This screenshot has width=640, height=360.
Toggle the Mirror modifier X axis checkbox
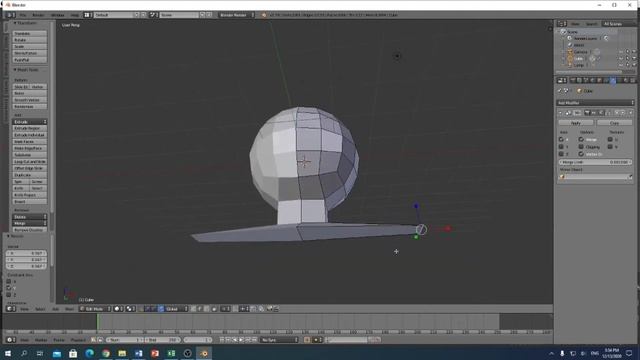coord(561,140)
